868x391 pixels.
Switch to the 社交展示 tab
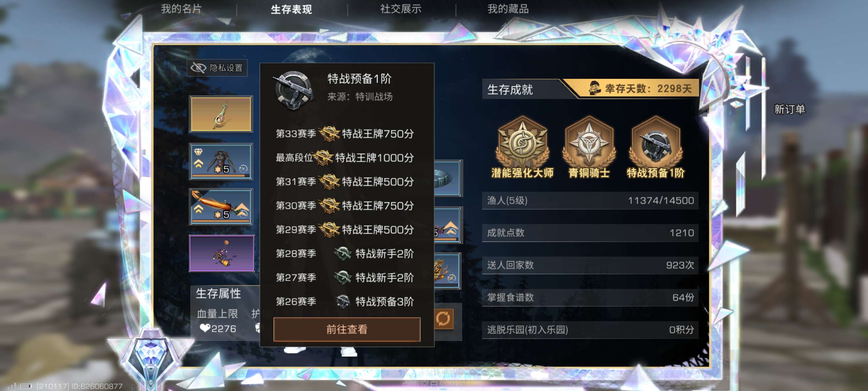(401, 9)
